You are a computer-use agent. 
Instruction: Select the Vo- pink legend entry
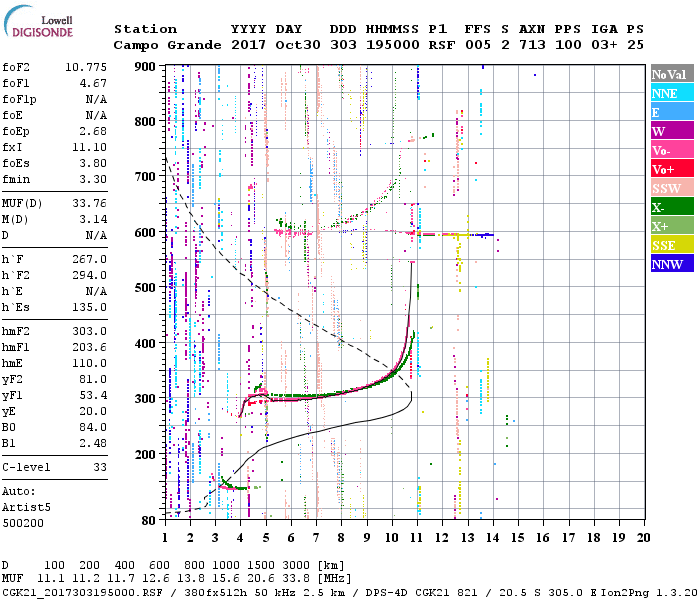pyautogui.click(x=672, y=150)
